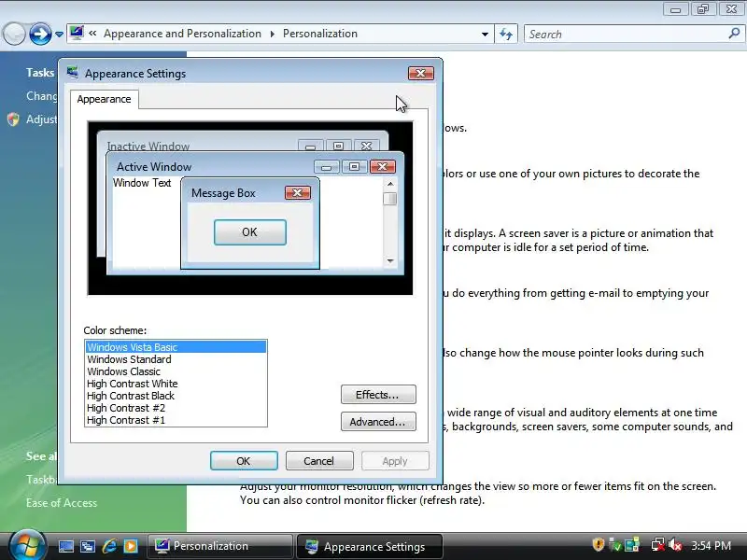747x560 pixels.
Task: Click the shield icon beside Adjust link
Action: click(13, 119)
